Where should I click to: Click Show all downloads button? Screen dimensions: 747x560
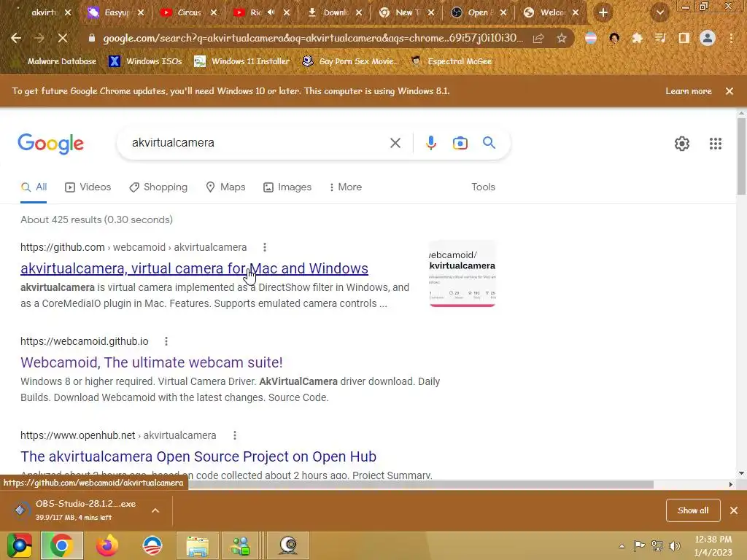click(693, 510)
